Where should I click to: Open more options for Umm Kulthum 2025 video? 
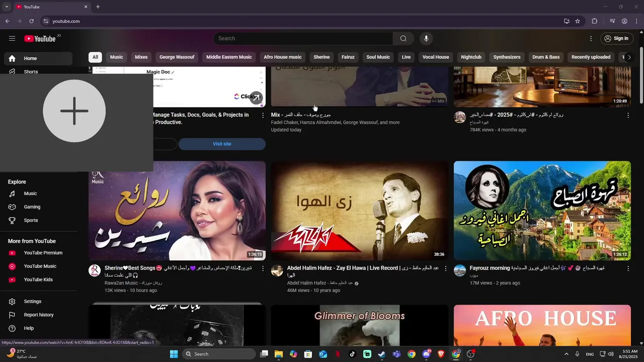[628, 115]
